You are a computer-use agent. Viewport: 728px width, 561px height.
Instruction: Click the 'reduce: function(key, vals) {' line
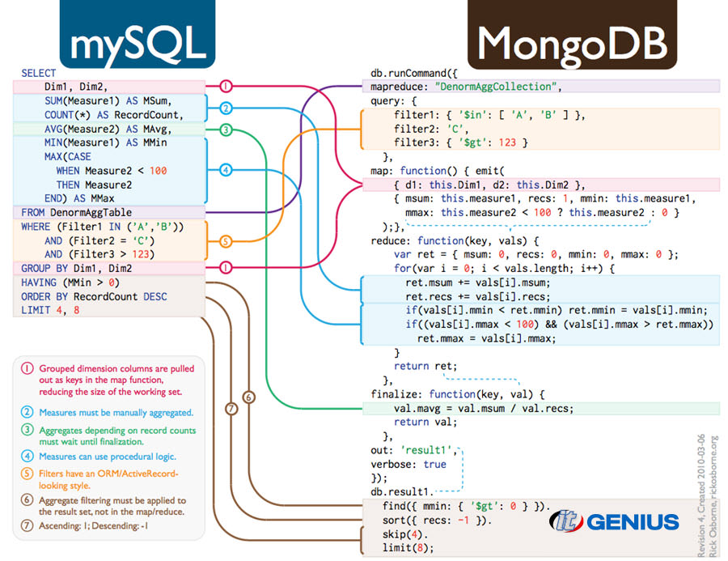455,240
